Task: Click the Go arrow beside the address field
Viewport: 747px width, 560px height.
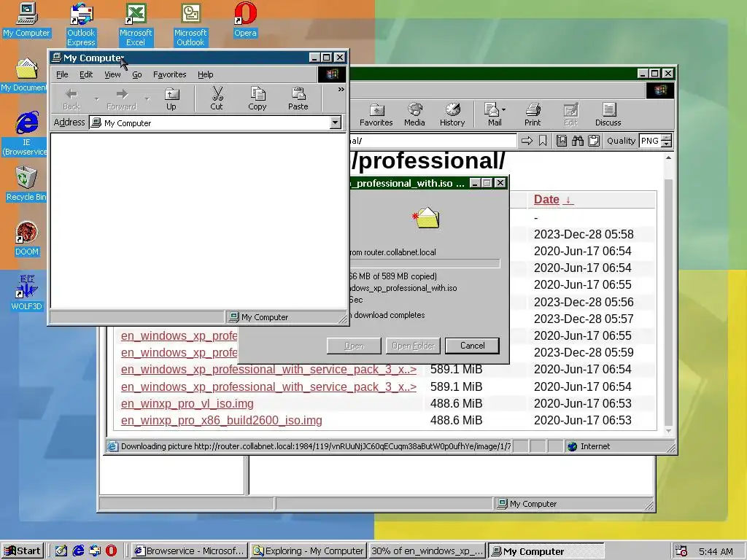Action: click(x=527, y=141)
